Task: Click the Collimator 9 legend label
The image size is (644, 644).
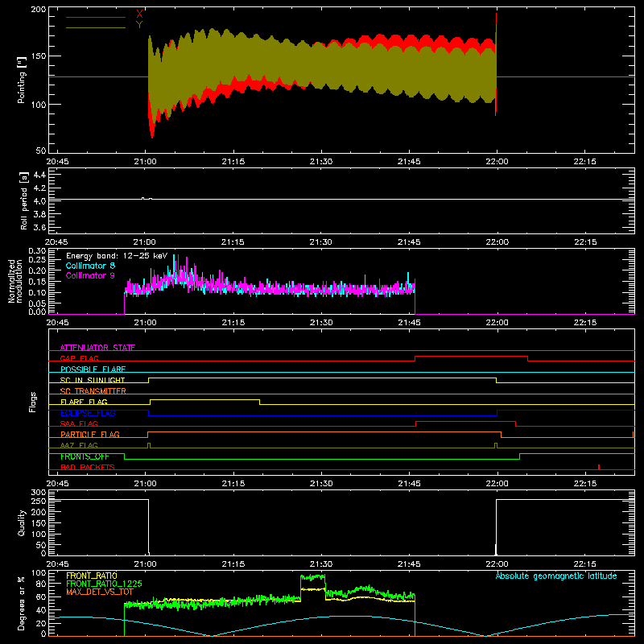Action: coord(90,275)
